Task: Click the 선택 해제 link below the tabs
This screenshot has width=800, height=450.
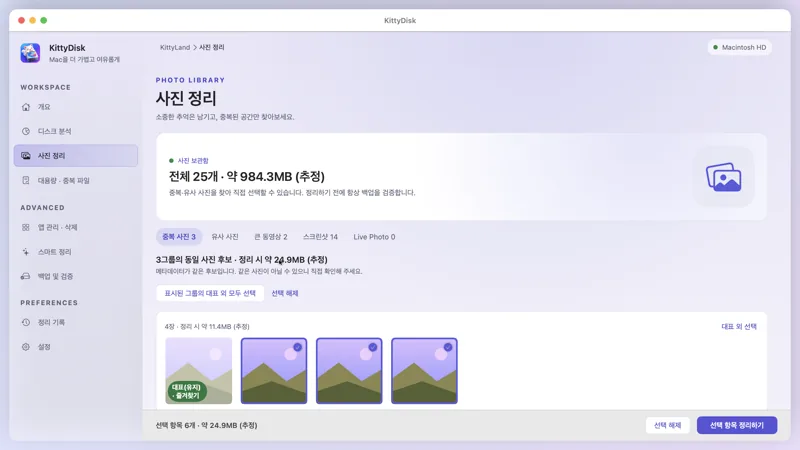Action: point(285,293)
